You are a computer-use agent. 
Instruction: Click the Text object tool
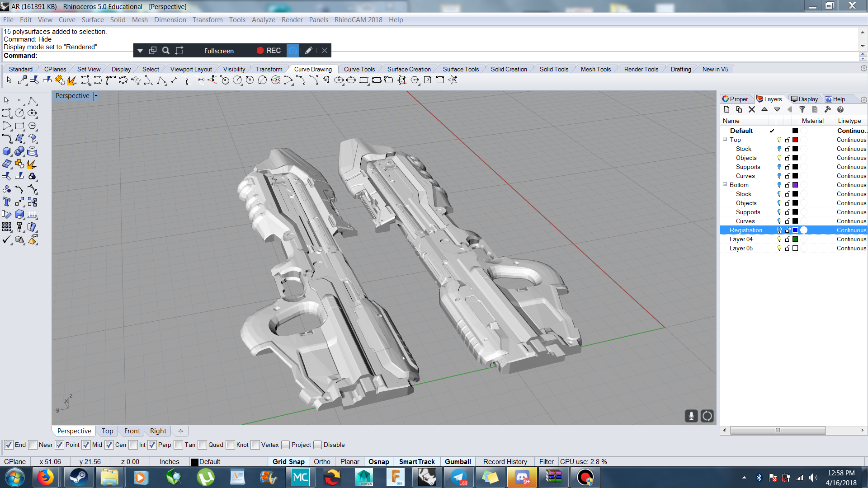point(7,202)
